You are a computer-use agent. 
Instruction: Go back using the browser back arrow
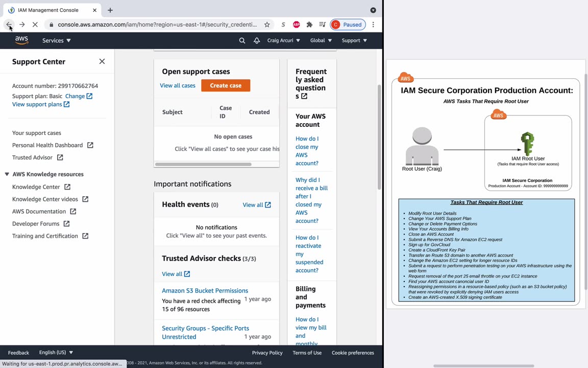point(9,25)
